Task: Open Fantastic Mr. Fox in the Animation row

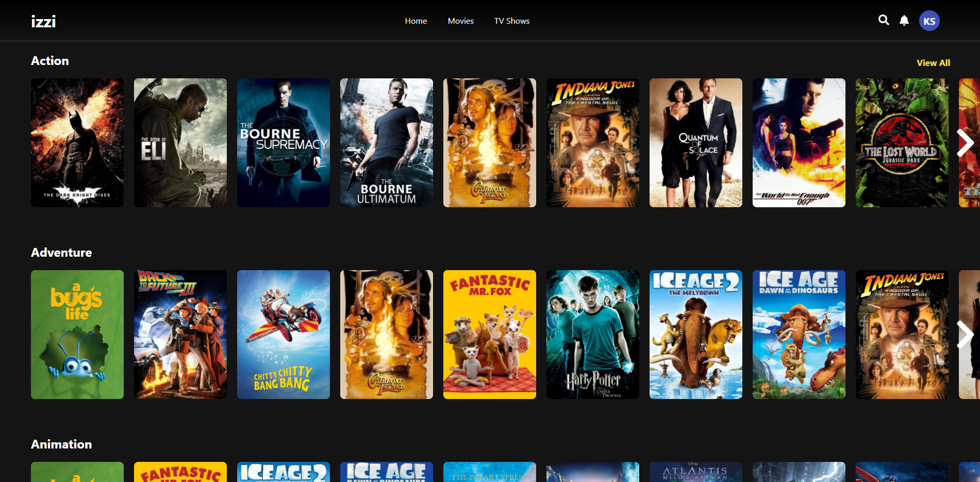Action: point(180,472)
